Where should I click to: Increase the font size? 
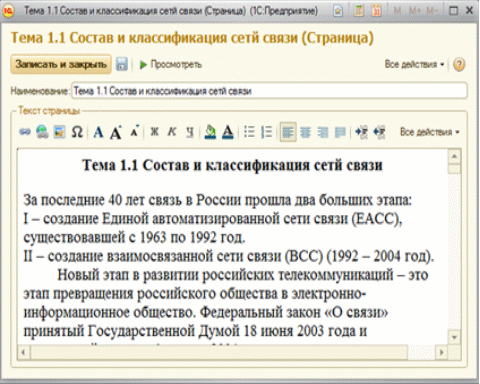click(116, 132)
